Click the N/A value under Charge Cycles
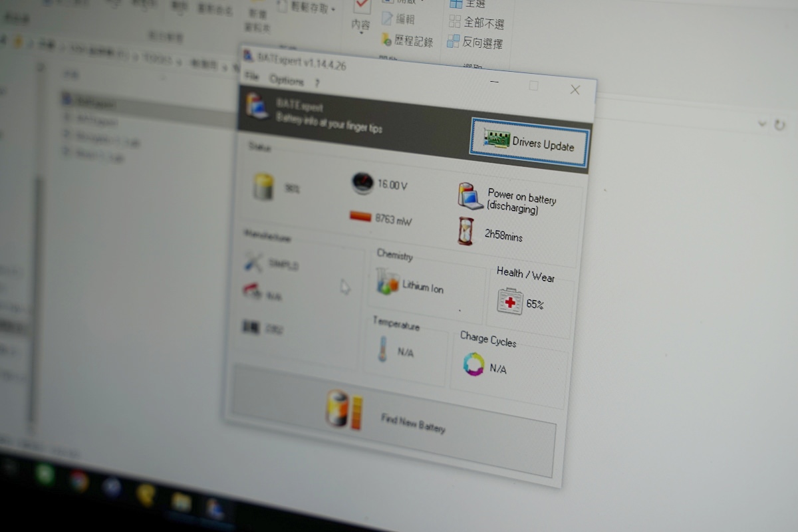 [x=498, y=368]
